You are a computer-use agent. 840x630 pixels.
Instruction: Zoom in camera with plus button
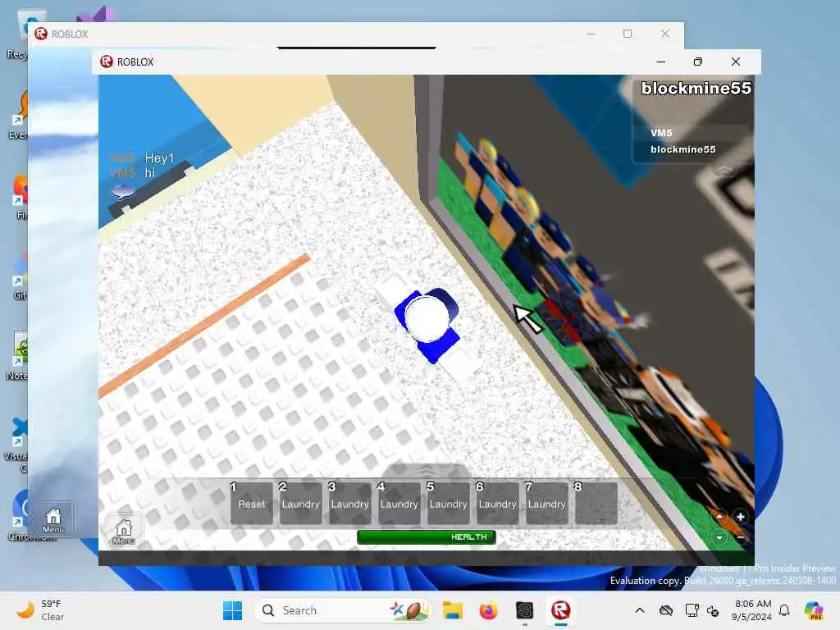tap(741, 517)
